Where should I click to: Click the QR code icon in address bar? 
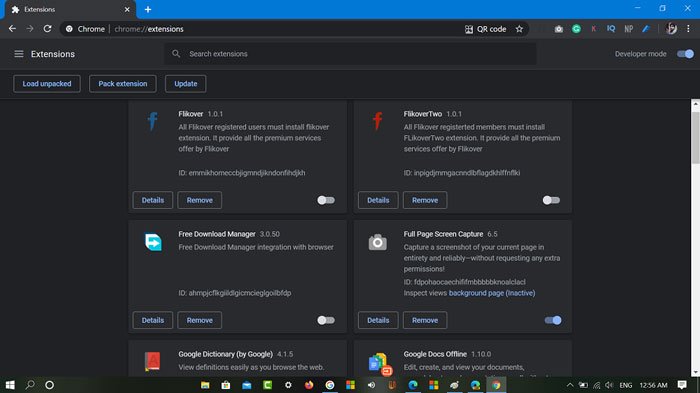tap(469, 29)
